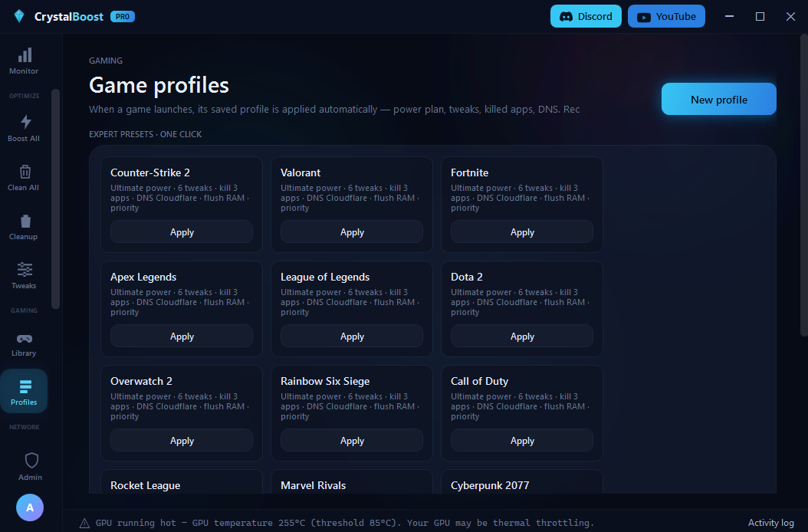The height and width of the screenshot is (532, 808).
Task: Click the CrystalBoost diamond logo
Action: (x=19, y=17)
